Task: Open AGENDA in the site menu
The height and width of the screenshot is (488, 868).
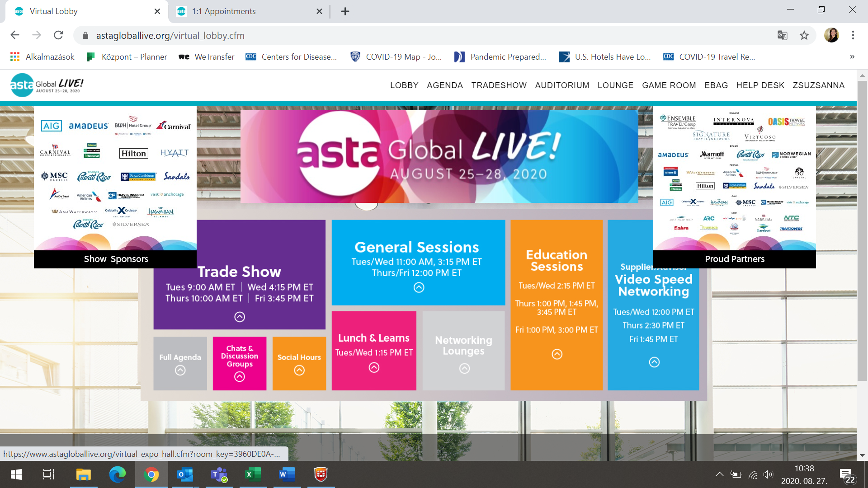Action: (445, 85)
